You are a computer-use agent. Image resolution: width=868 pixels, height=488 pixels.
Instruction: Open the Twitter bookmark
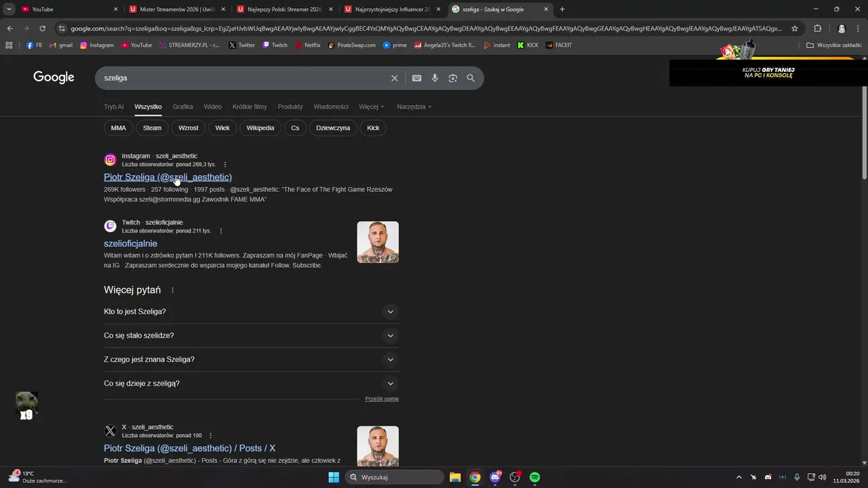click(x=242, y=45)
